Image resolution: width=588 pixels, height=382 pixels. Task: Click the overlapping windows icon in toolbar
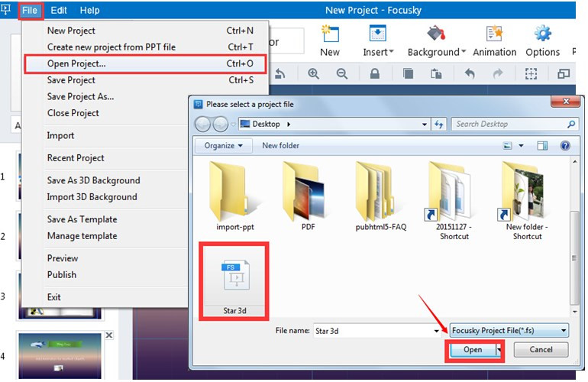pos(564,73)
